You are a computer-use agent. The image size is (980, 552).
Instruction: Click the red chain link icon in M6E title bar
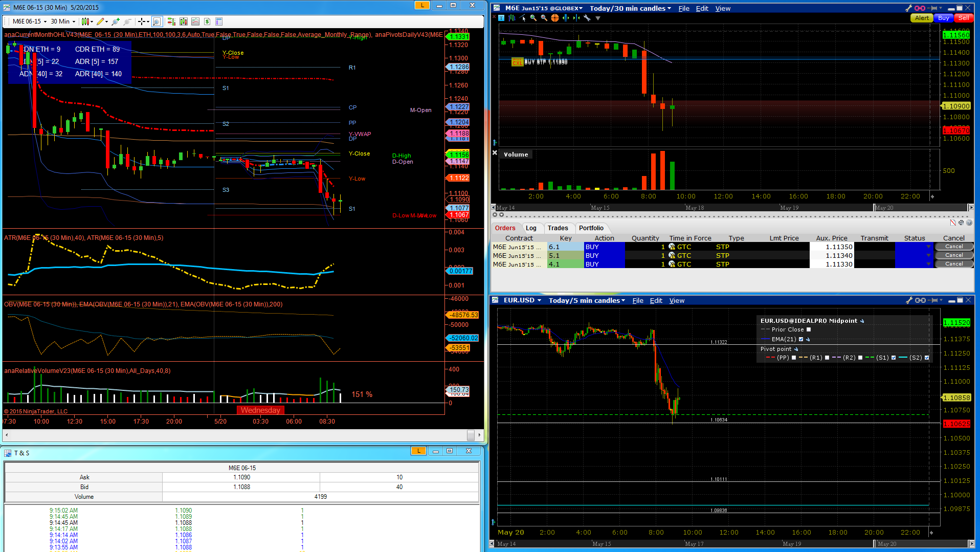pyautogui.click(x=920, y=8)
